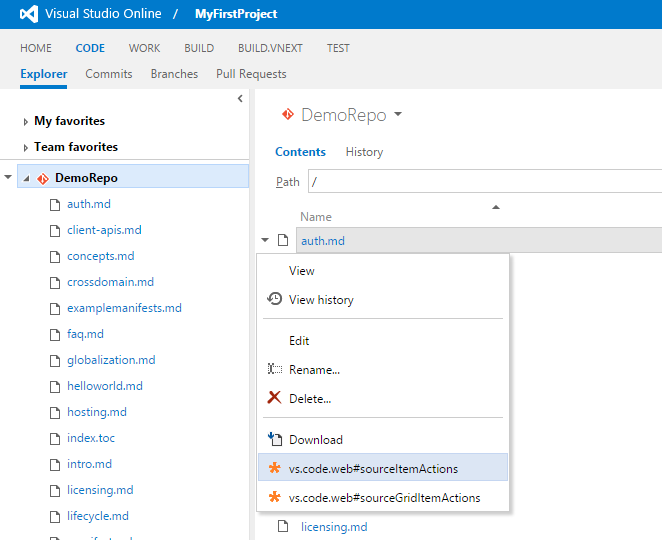Click the Rename icon in context menu

point(274,369)
